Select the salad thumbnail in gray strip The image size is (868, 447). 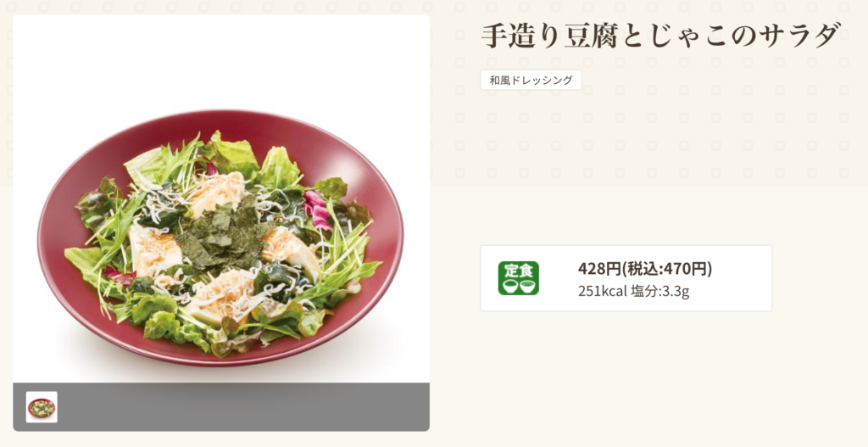pyautogui.click(x=42, y=407)
